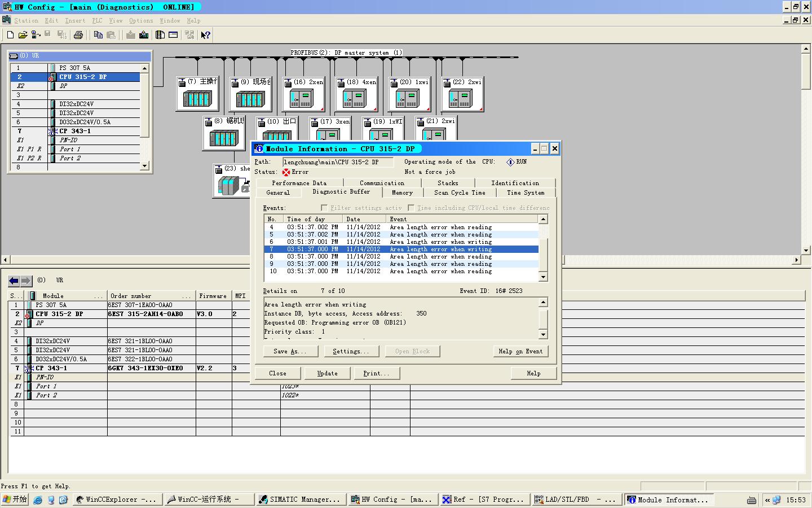Click the Open station folder icon
This screenshot has width=812, height=508.
(23, 35)
